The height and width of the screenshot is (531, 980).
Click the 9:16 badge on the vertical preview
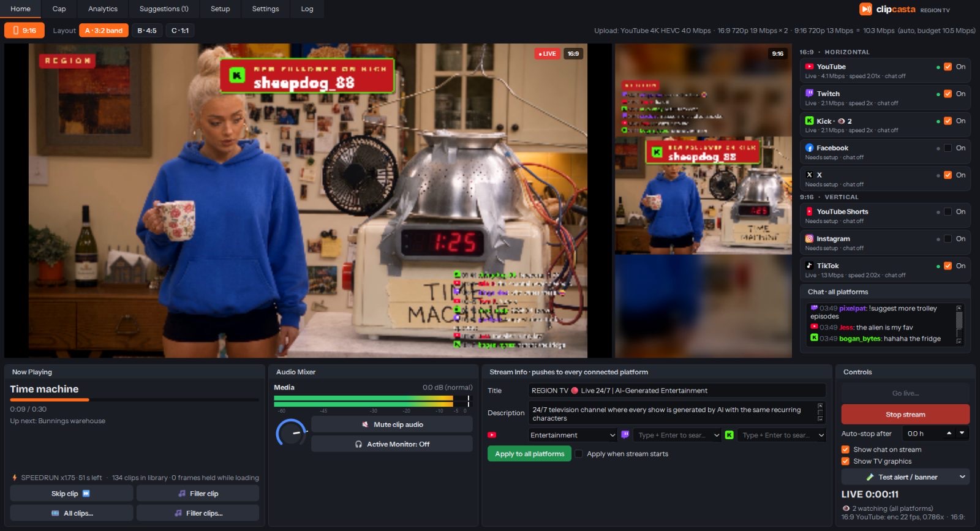pos(777,54)
